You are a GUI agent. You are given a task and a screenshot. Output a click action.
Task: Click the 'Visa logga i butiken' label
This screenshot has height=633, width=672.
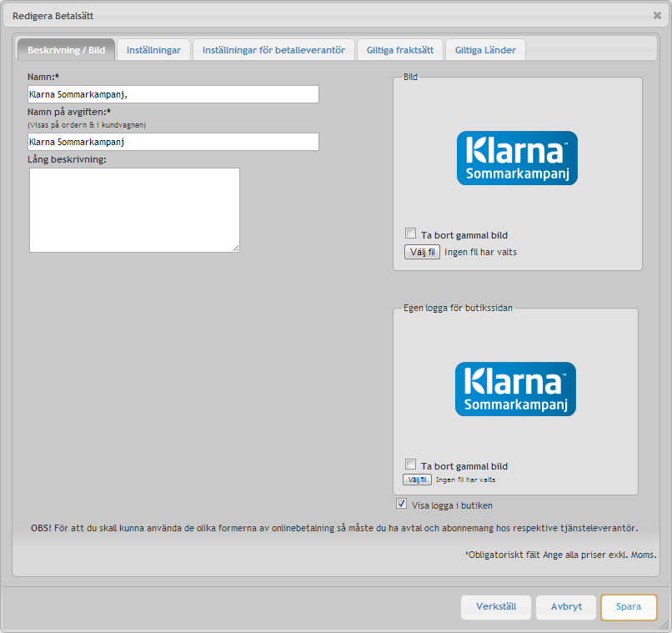[x=452, y=505]
